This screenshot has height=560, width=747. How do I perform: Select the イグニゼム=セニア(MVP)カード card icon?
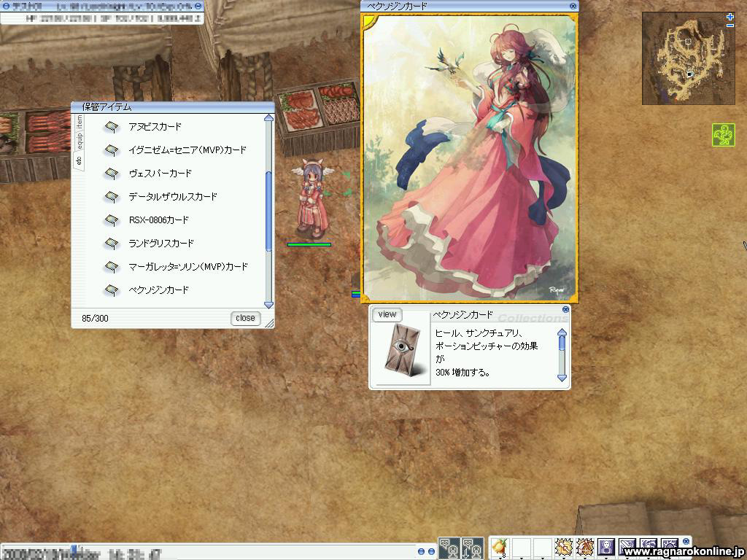112,150
